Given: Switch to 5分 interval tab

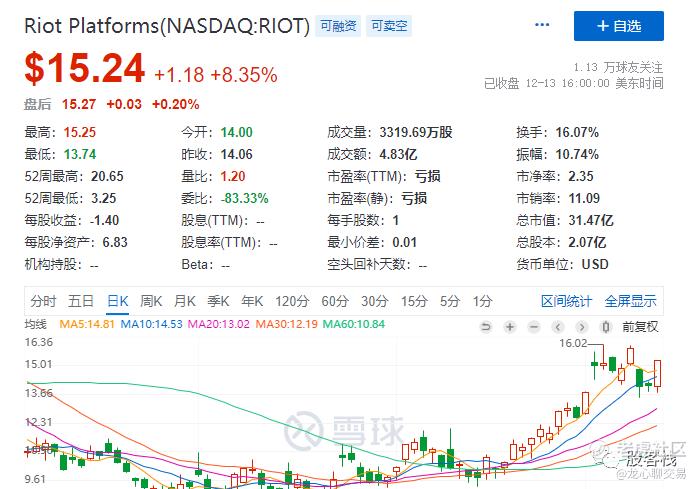Looking at the screenshot, I should [x=449, y=301].
